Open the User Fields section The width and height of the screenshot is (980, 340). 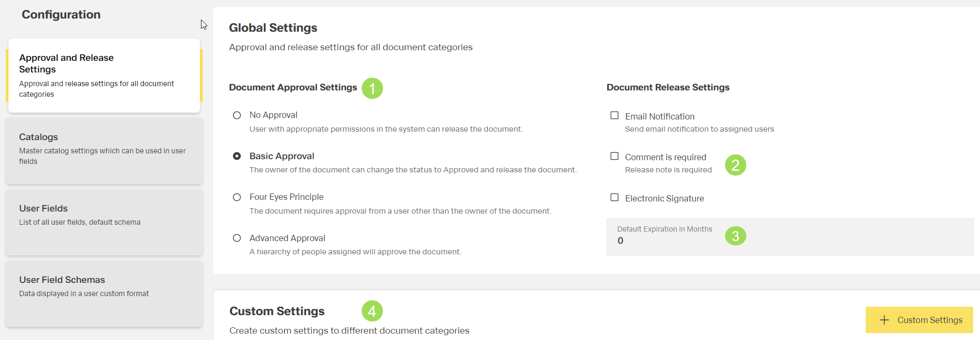pos(104,222)
